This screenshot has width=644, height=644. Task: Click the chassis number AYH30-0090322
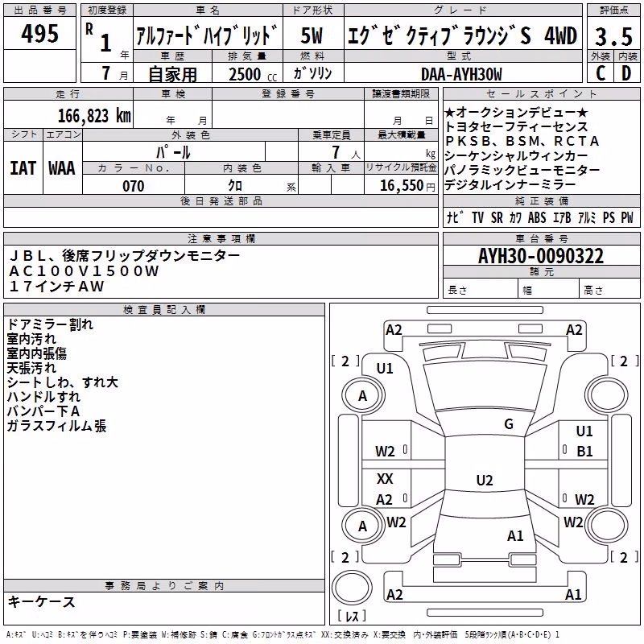point(541,256)
